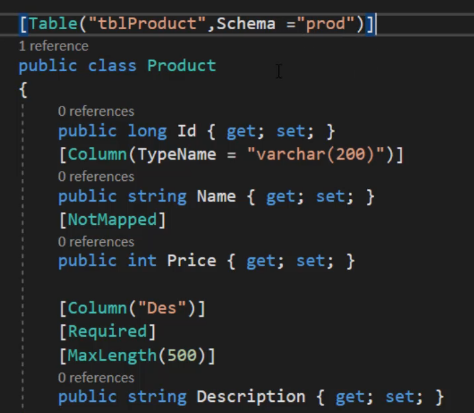Click the Description property name
Screen dimensions: 474x413
point(251,397)
